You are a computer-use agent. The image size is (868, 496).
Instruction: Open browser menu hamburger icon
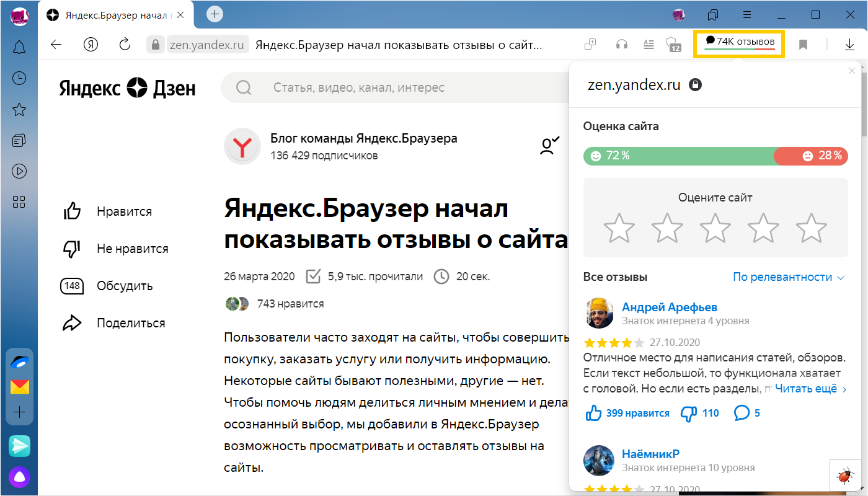tap(747, 14)
